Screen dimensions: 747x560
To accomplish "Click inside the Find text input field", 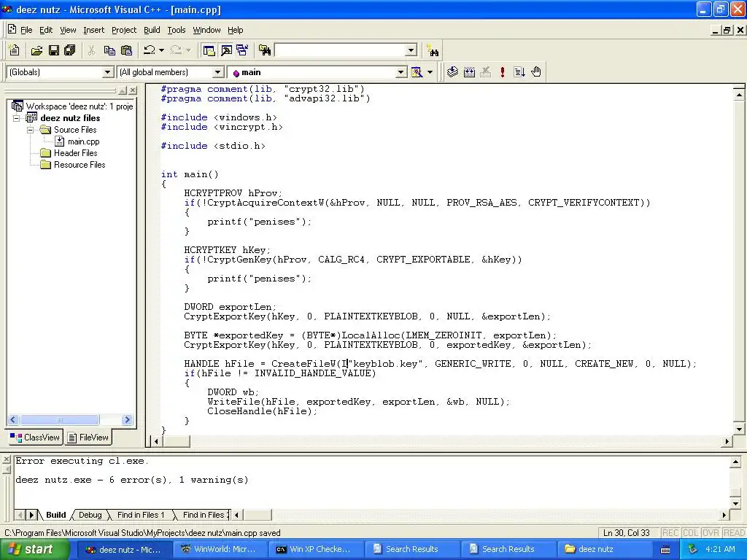I will [x=340, y=50].
